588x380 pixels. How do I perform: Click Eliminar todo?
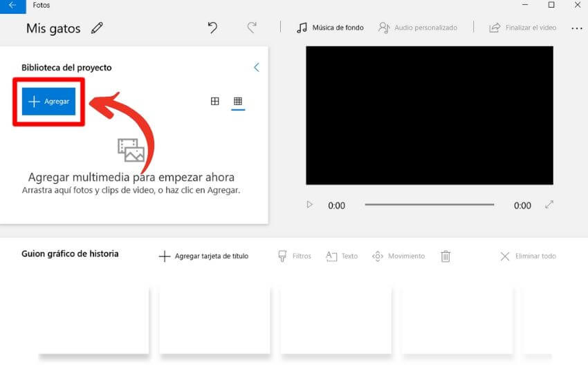click(x=528, y=256)
